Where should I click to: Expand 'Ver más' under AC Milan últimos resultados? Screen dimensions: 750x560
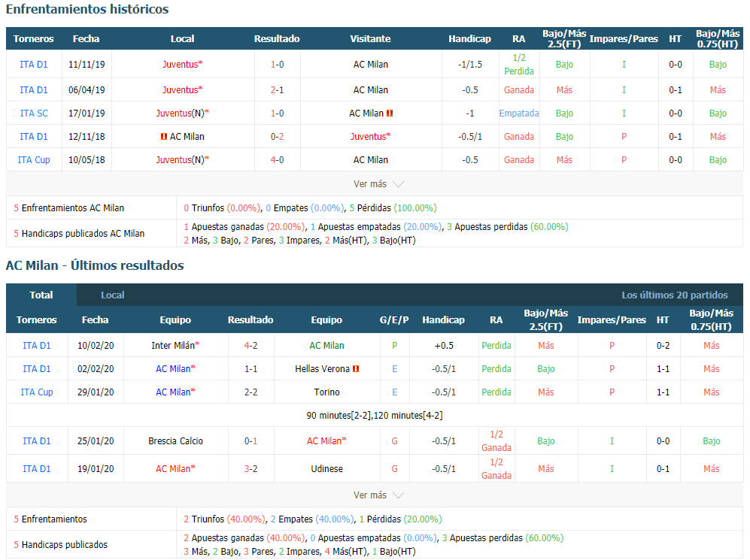click(378, 495)
